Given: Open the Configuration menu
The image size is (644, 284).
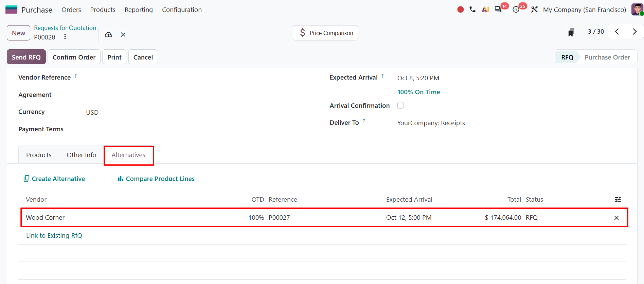Looking at the screenshot, I should (182, 10).
